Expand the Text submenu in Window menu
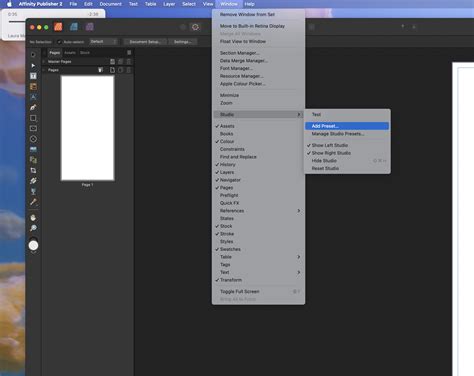Viewport: 474px width, 376px height. [258, 272]
